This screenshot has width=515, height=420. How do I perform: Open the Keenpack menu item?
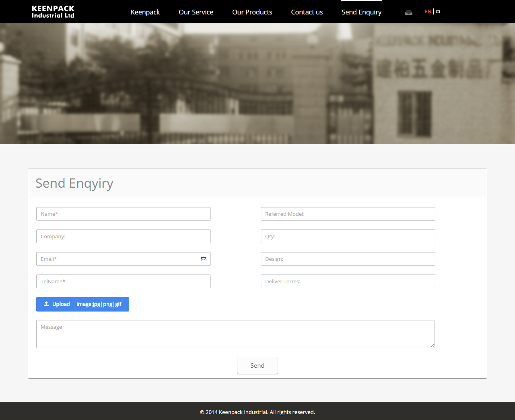(x=145, y=12)
